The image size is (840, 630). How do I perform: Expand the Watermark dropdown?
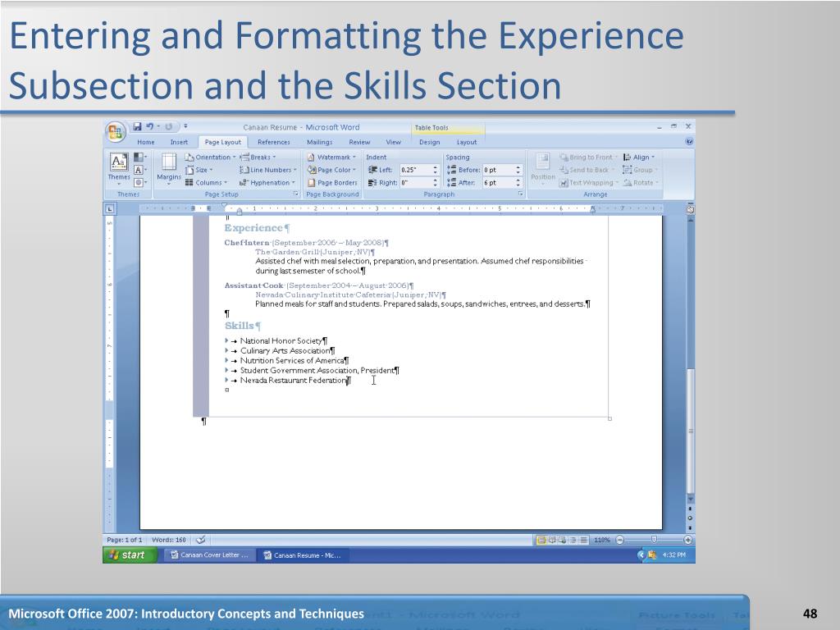(x=331, y=157)
